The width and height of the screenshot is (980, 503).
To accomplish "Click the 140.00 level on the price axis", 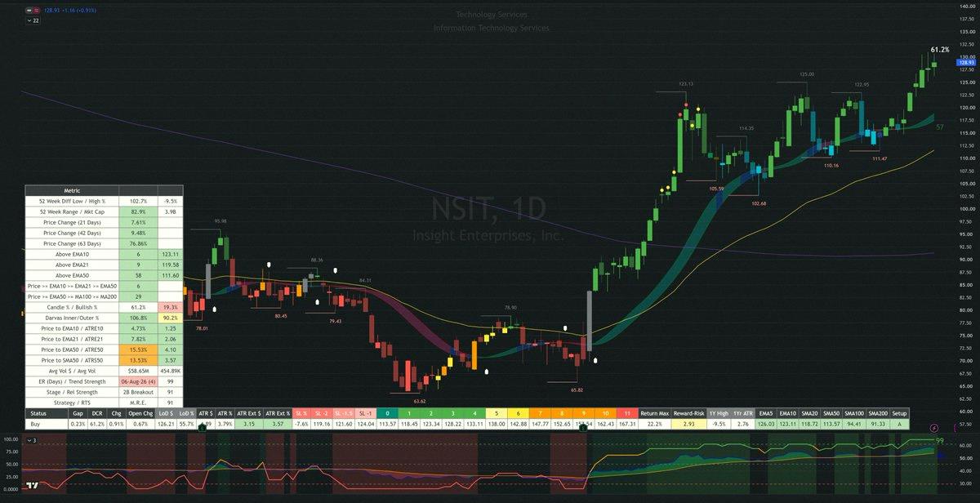I will pos(968,7).
